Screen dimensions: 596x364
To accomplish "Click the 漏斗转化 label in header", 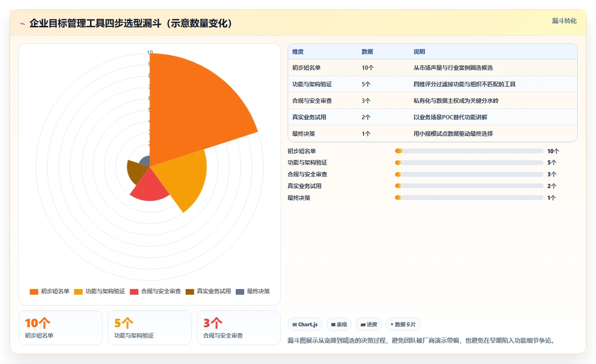I will [564, 21].
